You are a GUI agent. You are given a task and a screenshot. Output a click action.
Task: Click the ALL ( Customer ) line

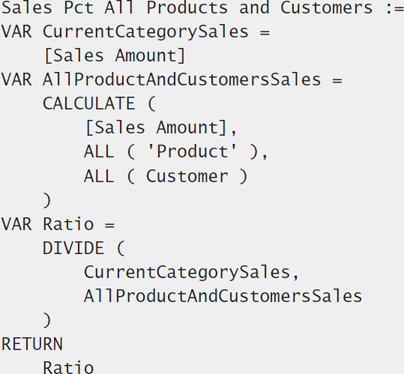point(166,176)
